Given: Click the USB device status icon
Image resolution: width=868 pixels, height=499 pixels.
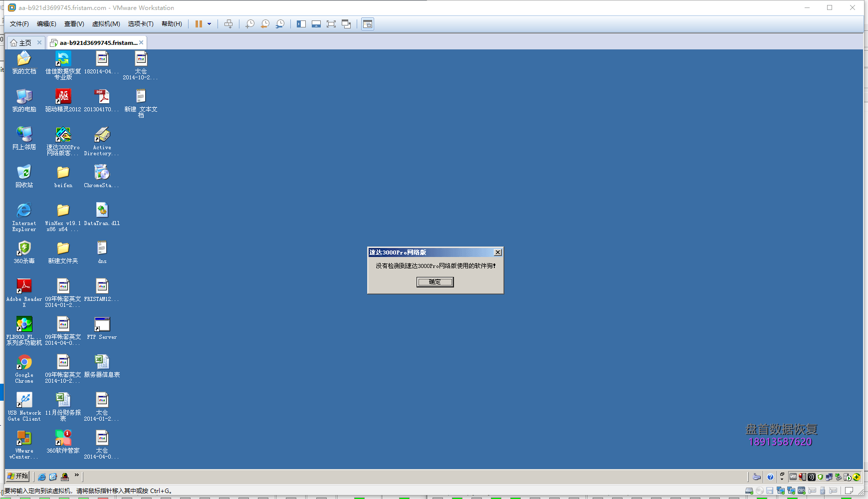Looking at the screenshot, I should click(x=823, y=491).
